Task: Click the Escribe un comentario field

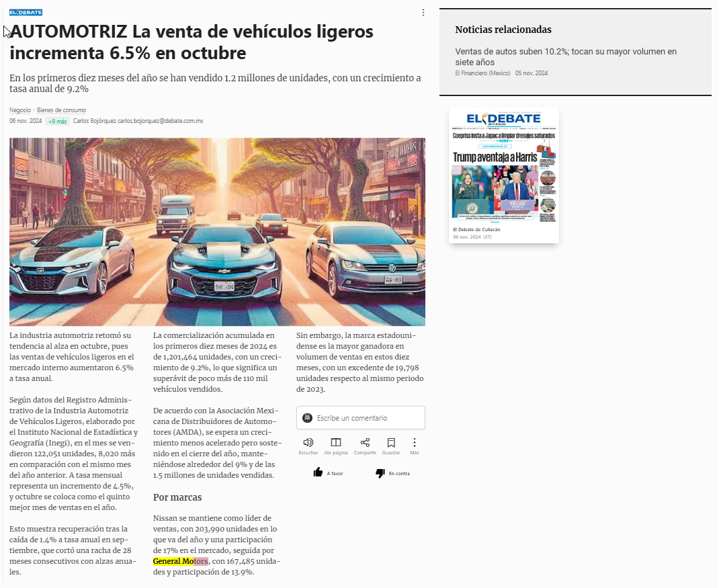Action: [360, 418]
